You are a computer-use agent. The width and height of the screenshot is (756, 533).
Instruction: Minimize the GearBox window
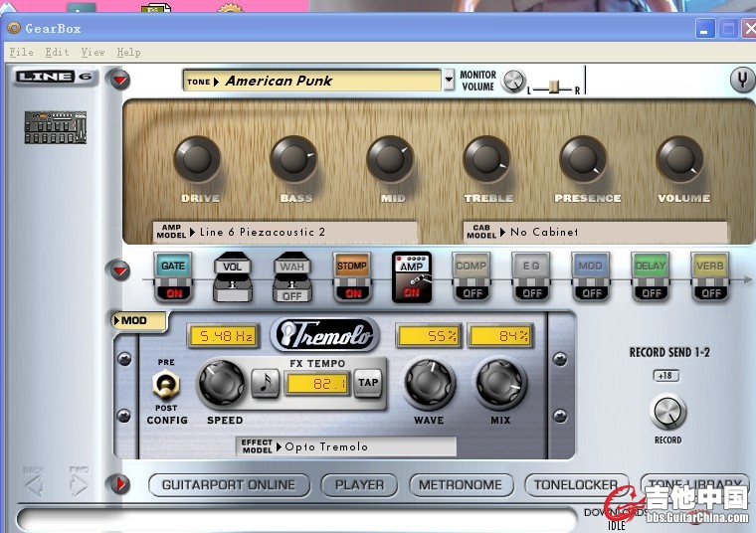point(705,29)
